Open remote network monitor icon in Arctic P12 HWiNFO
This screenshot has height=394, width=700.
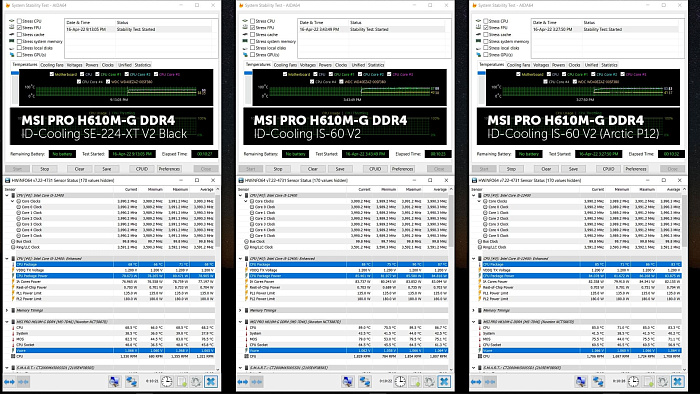pos(581,382)
